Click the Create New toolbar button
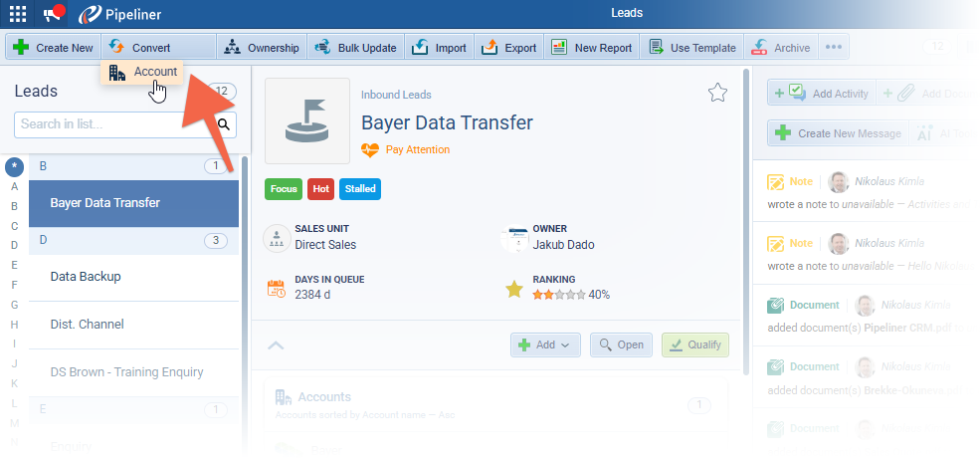980x458 pixels. [x=54, y=47]
